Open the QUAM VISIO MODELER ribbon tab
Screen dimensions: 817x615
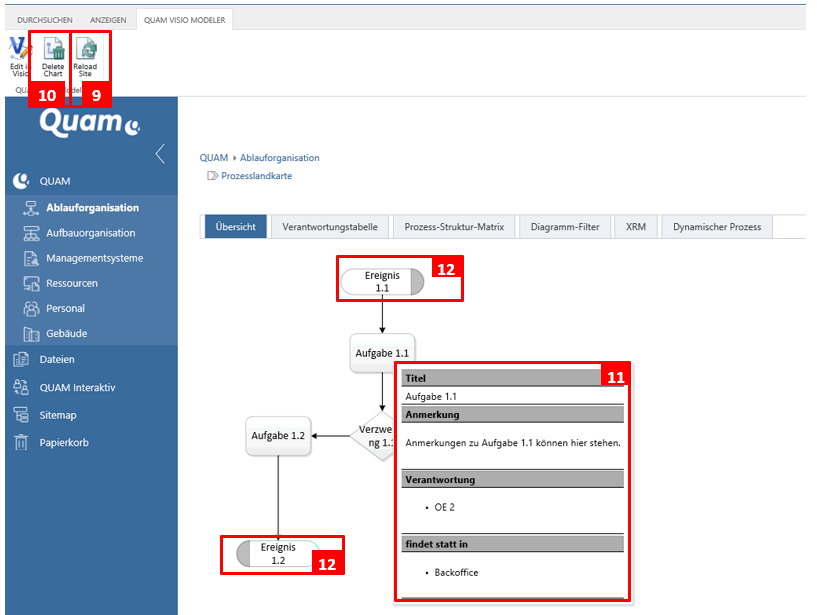[x=185, y=18]
